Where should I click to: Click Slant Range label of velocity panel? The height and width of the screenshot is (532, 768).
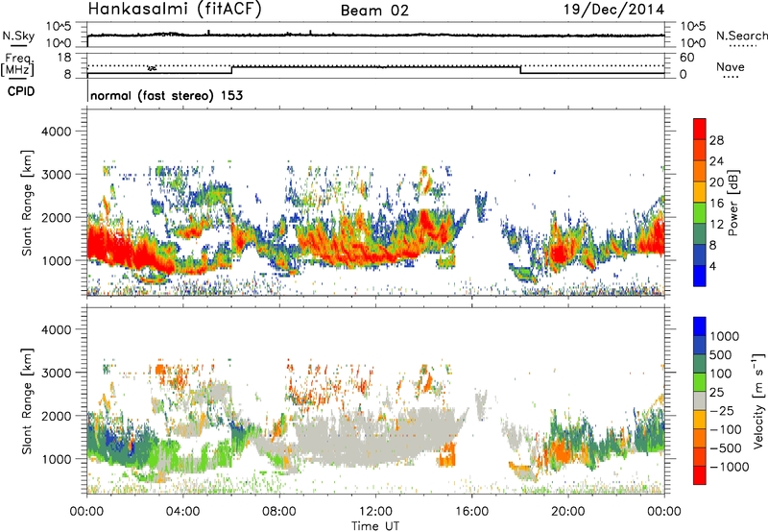(x=27, y=401)
